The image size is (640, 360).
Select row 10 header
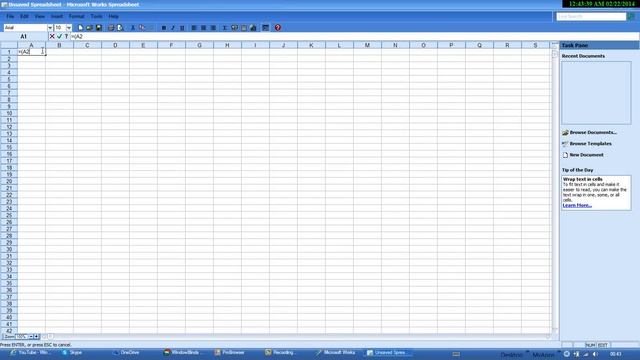(x=9, y=113)
